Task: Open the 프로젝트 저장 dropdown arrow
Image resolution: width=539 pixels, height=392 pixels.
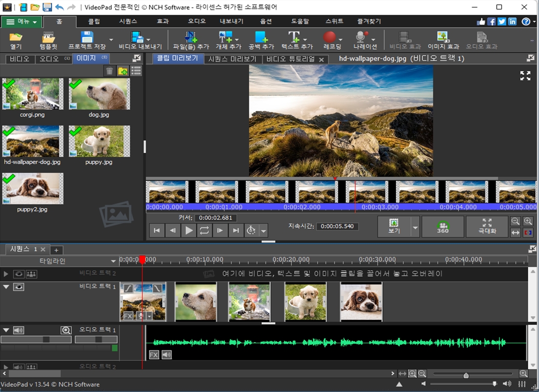Action: (x=111, y=40)
